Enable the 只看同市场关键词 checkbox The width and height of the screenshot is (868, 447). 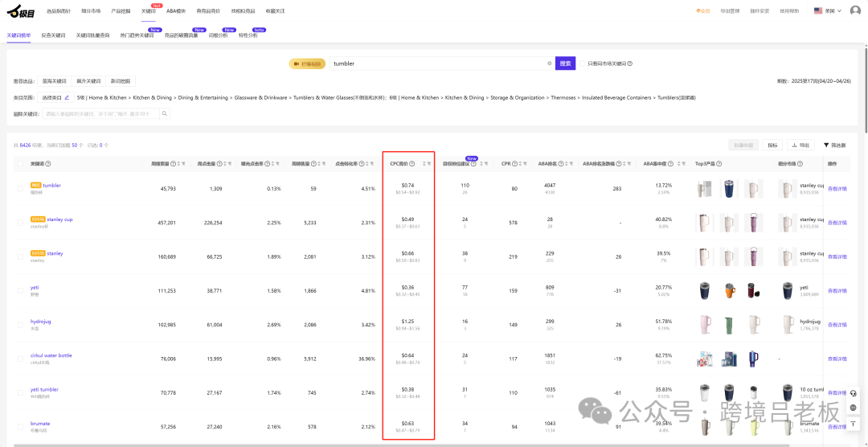point(582,64)
